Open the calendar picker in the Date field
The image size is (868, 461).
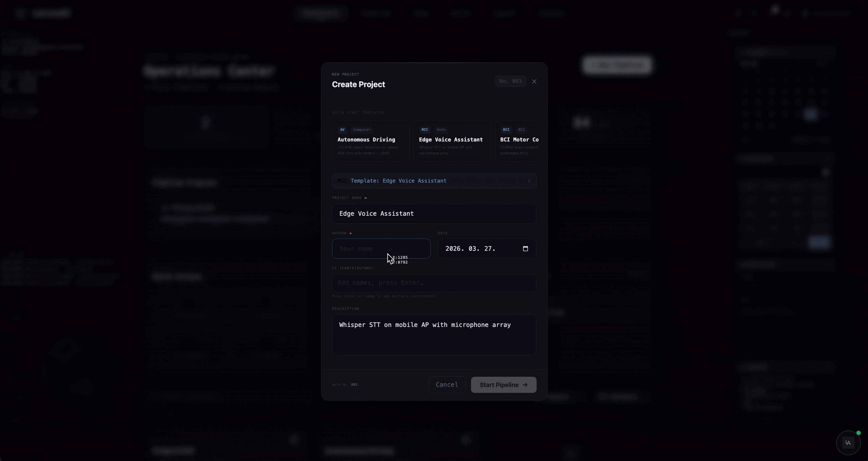pos(525,249)
